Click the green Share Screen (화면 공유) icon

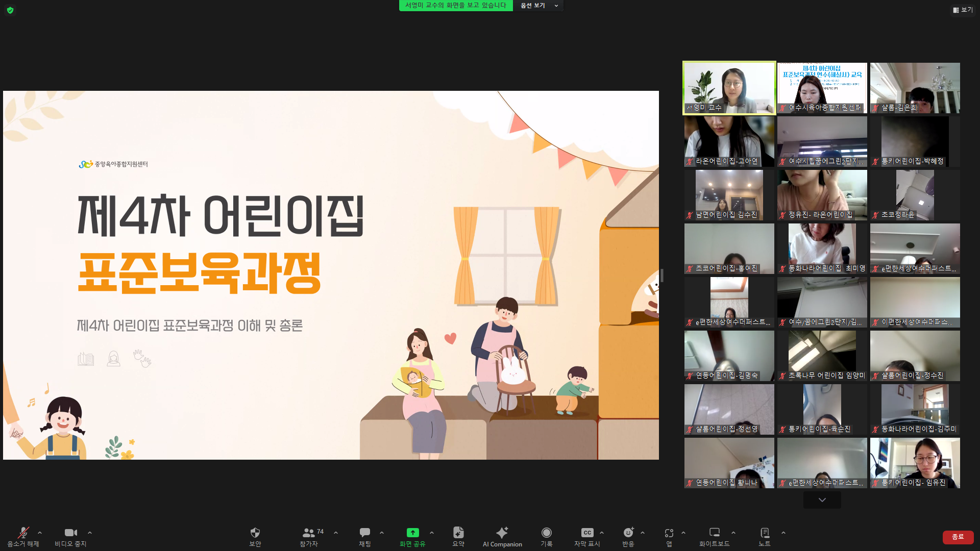pos(412,533)
